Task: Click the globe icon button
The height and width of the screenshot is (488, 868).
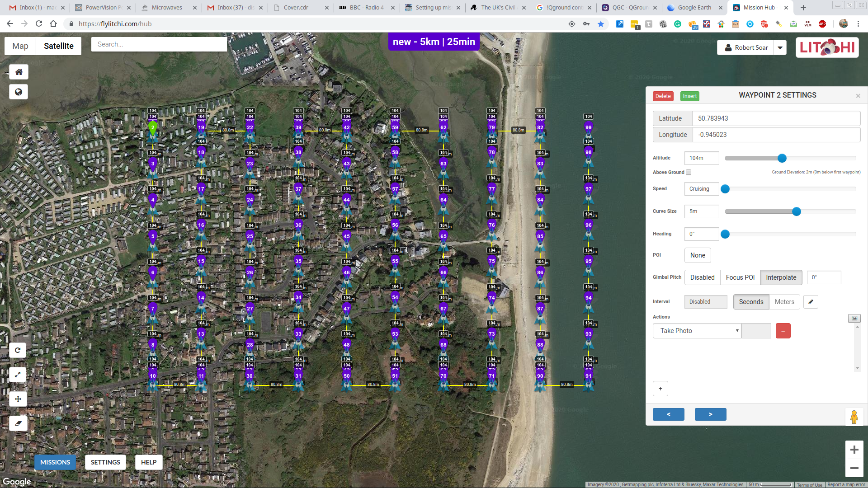Action: (x=19, y=92)
